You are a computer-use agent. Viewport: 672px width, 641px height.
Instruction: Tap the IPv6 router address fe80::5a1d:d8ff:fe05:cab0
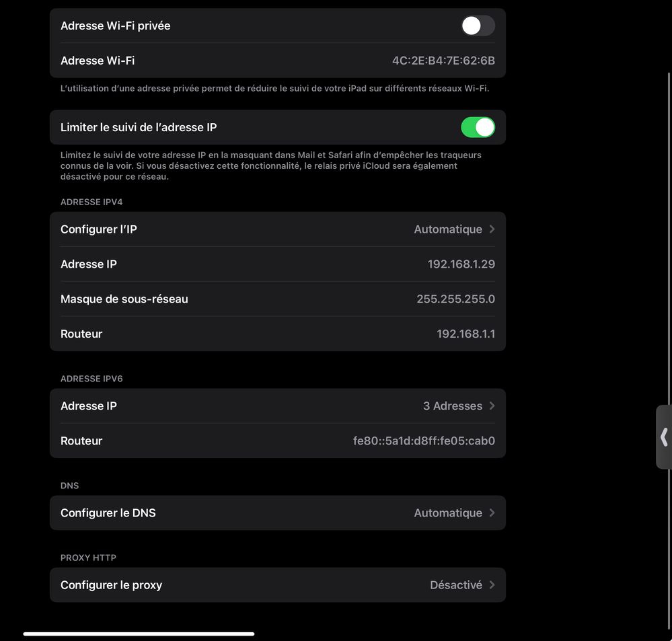(424, 441)
